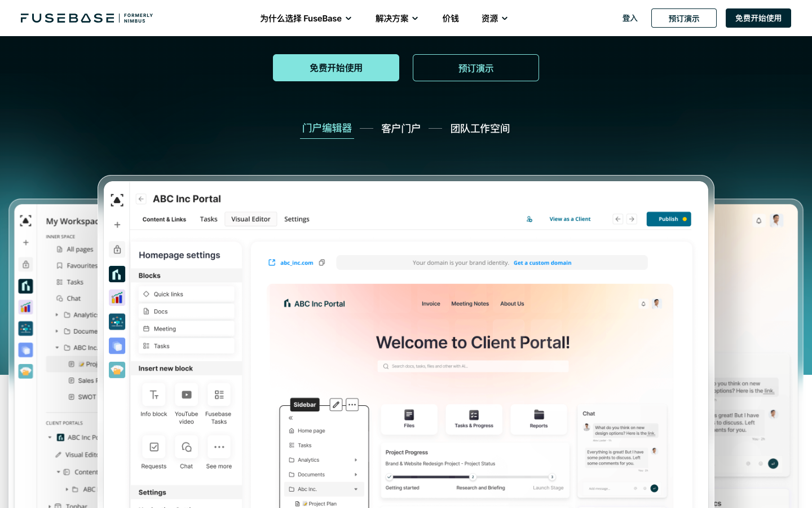The width and height of the screenshot is (812, 508).
Task: Open the 价钱 pricing page
Action: 451,19
